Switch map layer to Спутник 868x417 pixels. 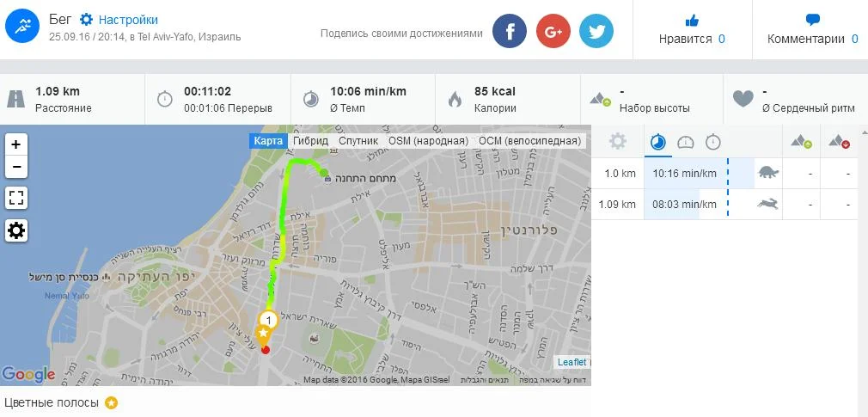(x=358, y=141)
